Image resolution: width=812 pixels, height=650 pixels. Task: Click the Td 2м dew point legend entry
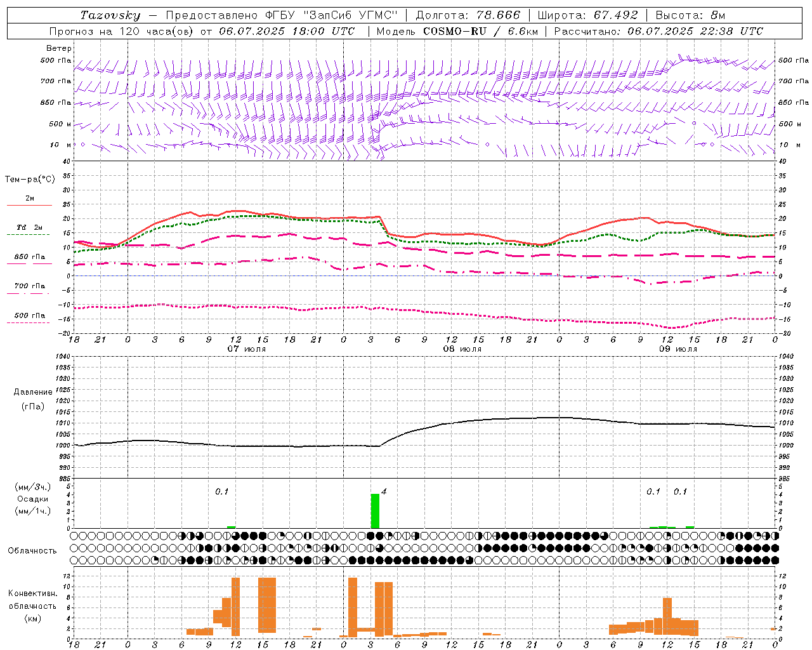[x=30, y=227]
